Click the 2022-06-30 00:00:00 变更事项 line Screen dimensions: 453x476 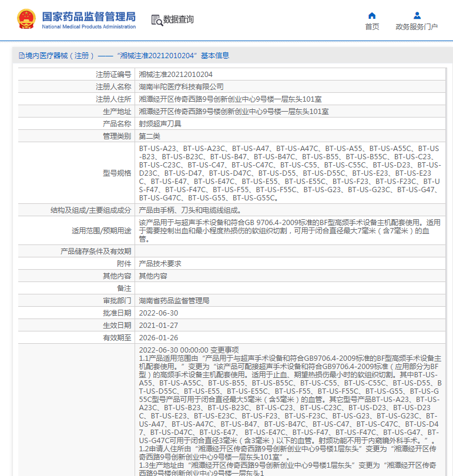pyautogui.click(x=189, y=350)
